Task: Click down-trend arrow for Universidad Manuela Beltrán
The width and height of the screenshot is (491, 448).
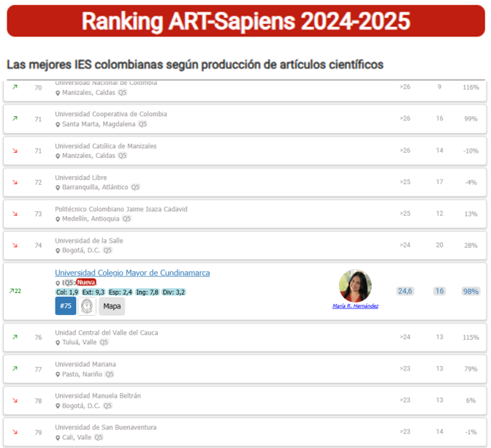Action: 15,400
